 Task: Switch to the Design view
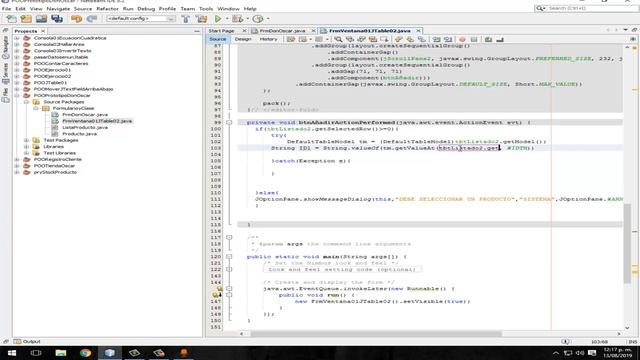[x=243, y=39]
